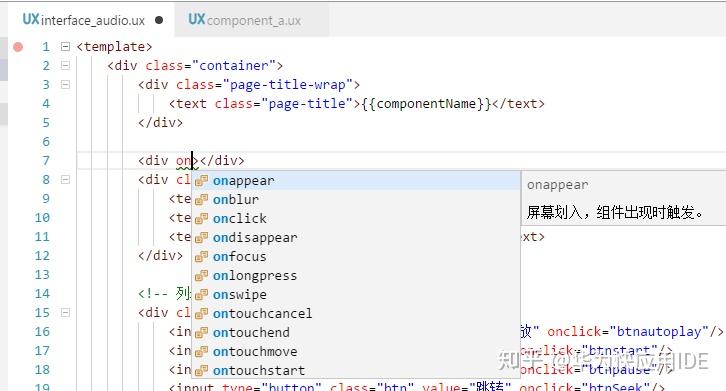Click the 'on' text typed on line 7
Image resolution: width=726 pixels, height=391 pixels.
183,161
